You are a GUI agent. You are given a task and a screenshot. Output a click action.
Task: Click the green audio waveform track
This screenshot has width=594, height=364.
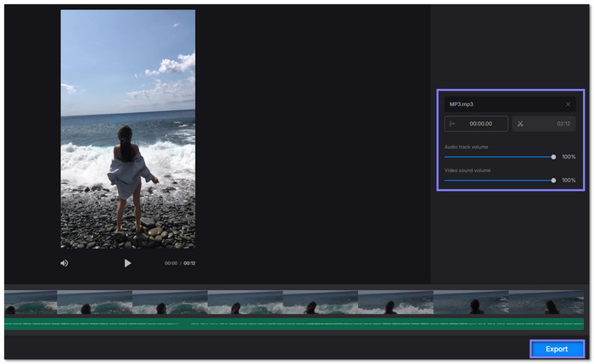294,324
